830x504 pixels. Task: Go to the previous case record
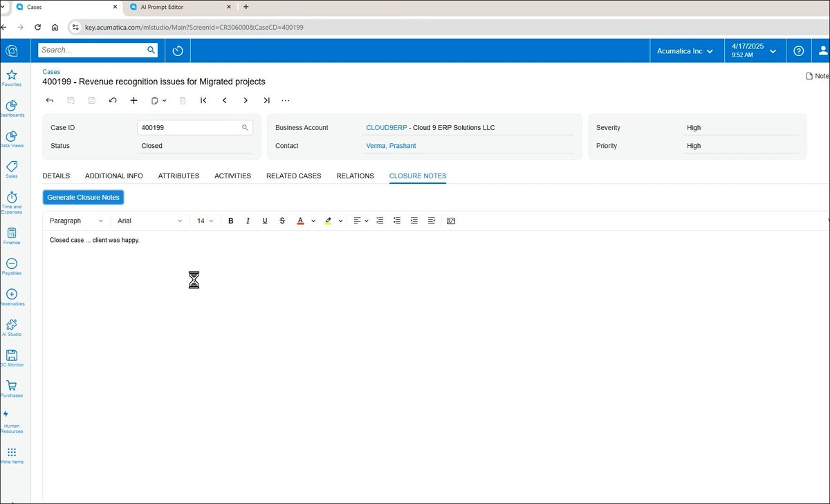[225, 100]
